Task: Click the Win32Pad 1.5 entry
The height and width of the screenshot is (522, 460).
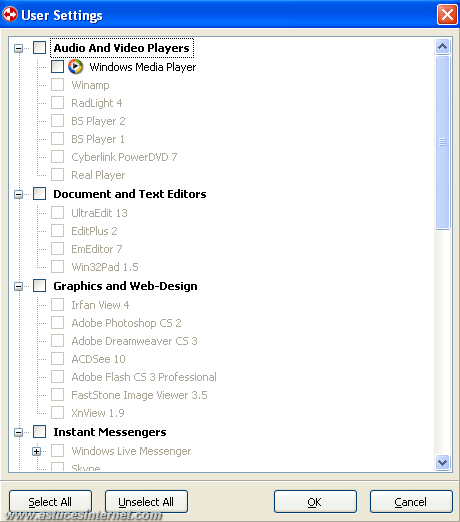Action: (105, 267)
